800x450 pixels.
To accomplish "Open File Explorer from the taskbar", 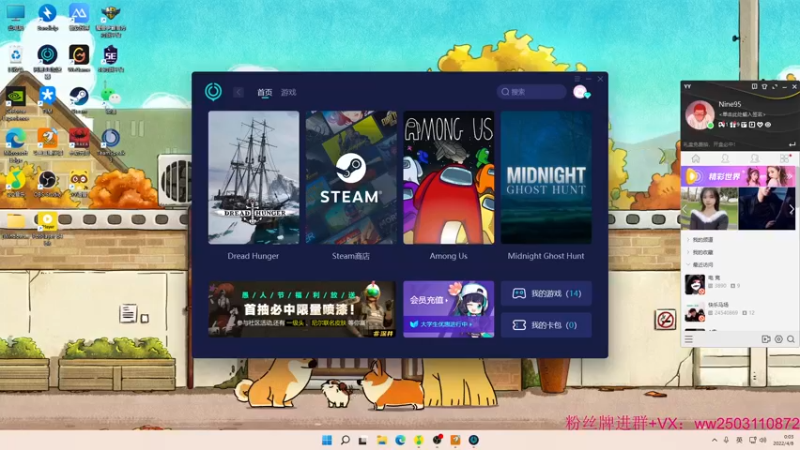I will click(382, 440).
